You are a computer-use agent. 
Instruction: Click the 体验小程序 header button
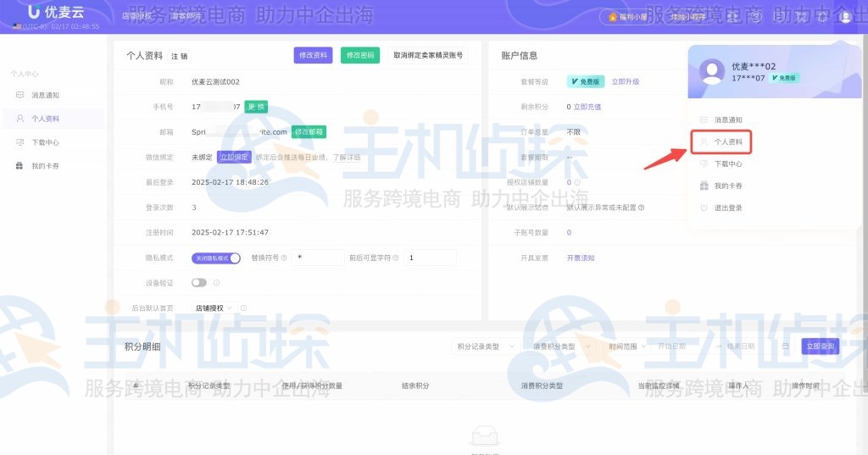(688, 17)
